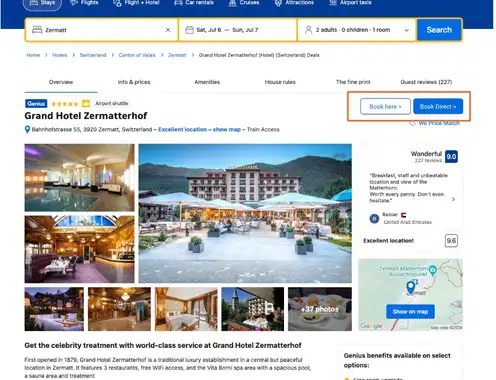Screen dimensions: 496x380
Task: Open the bedroom thumbnail photo
Action: [x=186, y=309]
